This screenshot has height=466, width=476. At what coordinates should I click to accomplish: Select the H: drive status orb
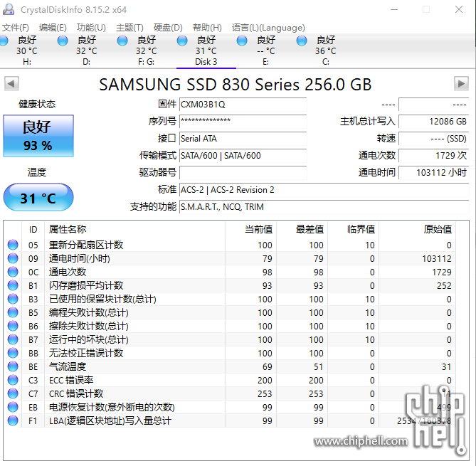coord(5,41)
